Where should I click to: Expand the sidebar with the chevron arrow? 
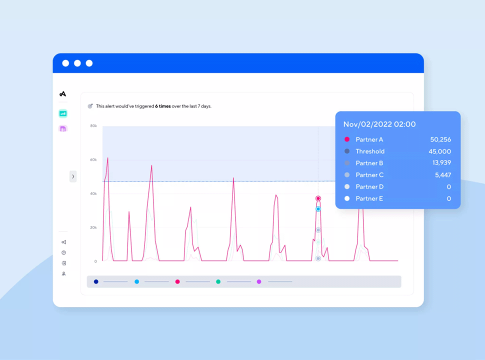pos(73,176)
